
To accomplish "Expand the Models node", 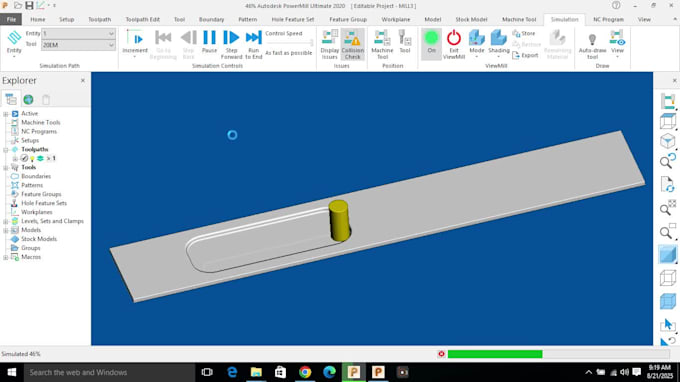I will [x=6, y=230].
